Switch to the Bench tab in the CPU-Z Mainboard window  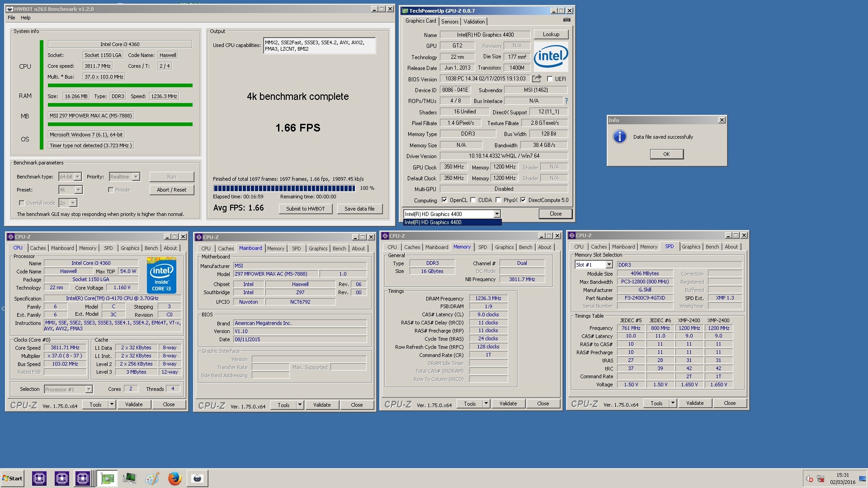click(x=340, y=249)
